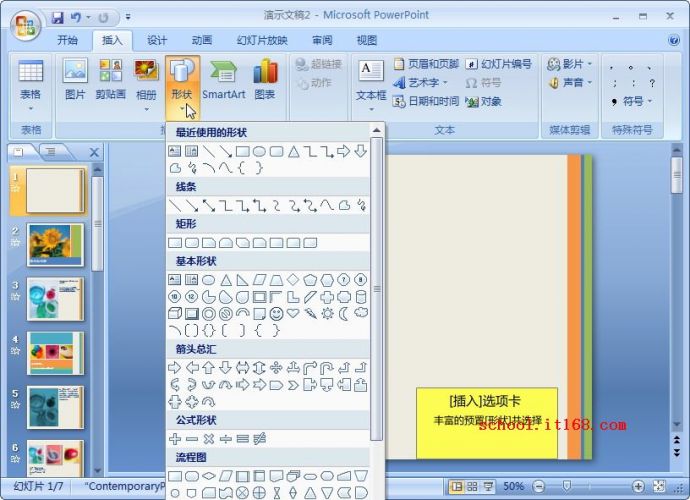Viewport: 690px width, 500px height.
Task: Open the undo history dropdown arrow
Action: [x=88, y=17]
